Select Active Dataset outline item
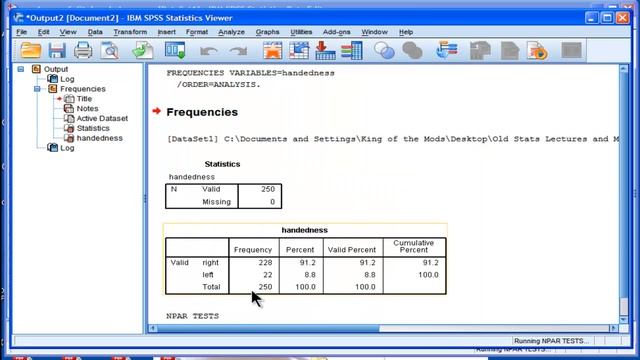 pos(102,118)
